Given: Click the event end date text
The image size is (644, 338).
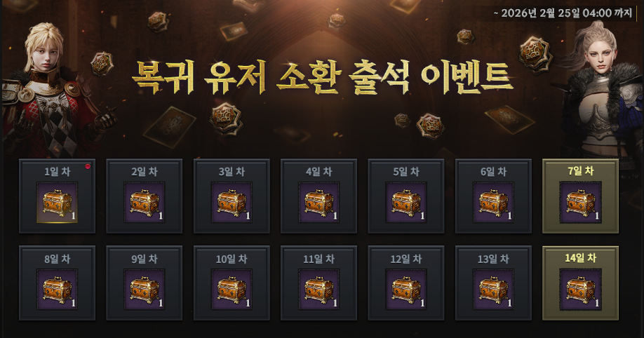Looking at the screenshot, I should (563, 13).
